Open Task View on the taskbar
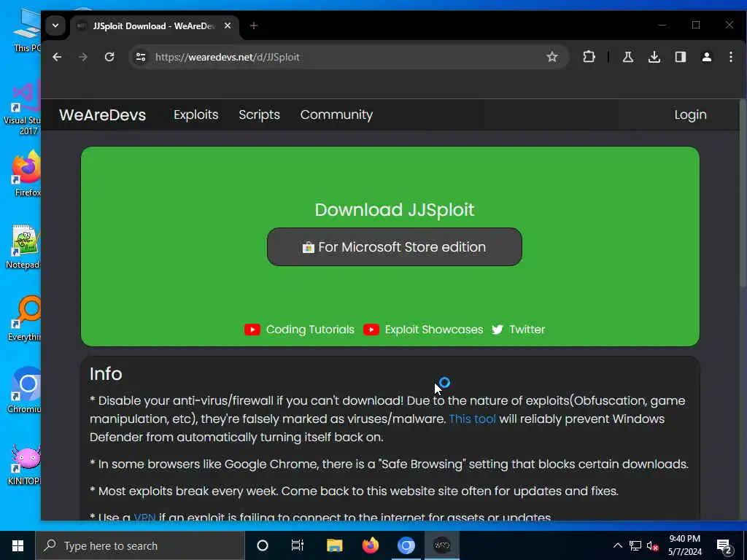Screen dimensions: 747x560 tap(298, 545)
